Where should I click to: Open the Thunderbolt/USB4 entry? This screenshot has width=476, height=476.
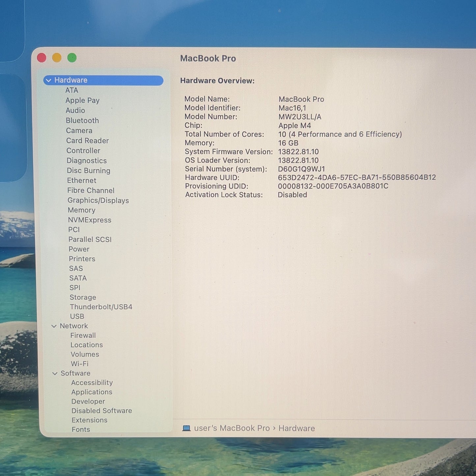(101, 307)
